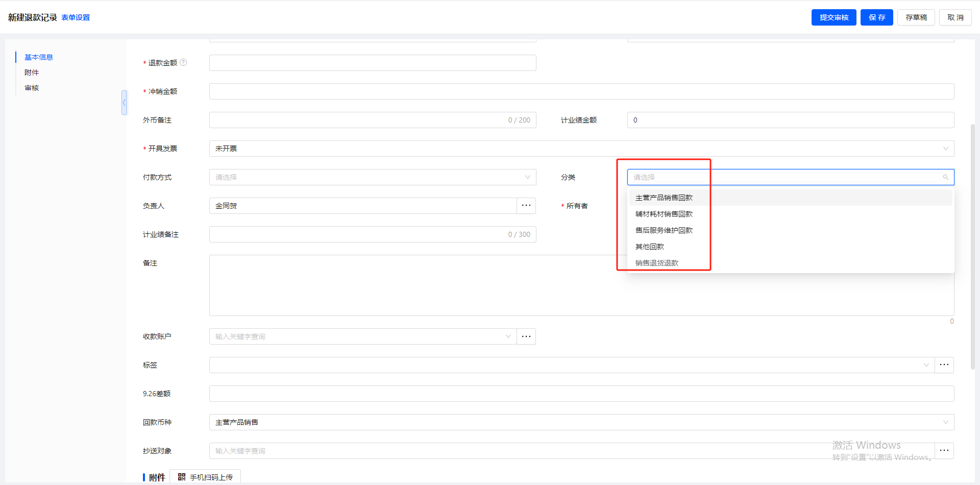Click the 计业绩备注 input field
Image resolution: width=980 pixels, height=485 pixels.
click(373, 234)
